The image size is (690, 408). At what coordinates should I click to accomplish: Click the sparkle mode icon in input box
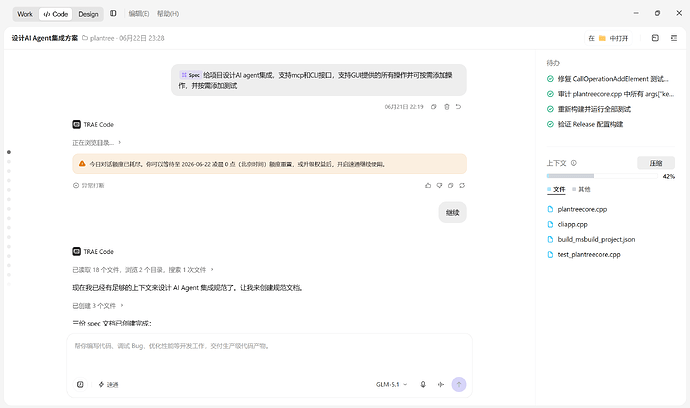point(101,384)
